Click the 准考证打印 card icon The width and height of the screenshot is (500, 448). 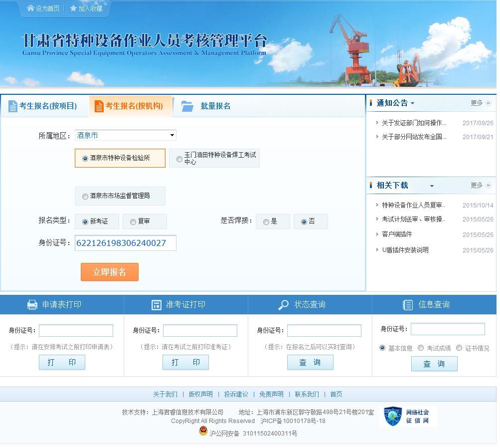click(156, 304)
